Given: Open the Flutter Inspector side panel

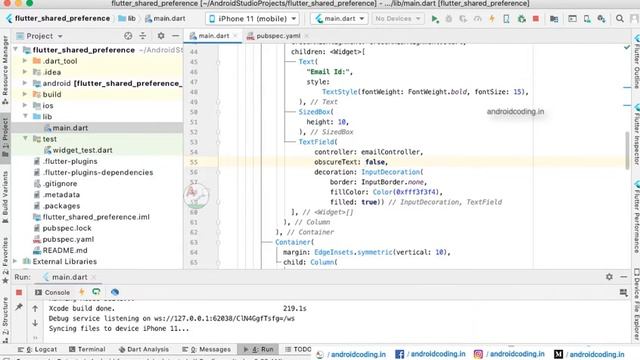Looking at the screenshot, I should 636,135.
